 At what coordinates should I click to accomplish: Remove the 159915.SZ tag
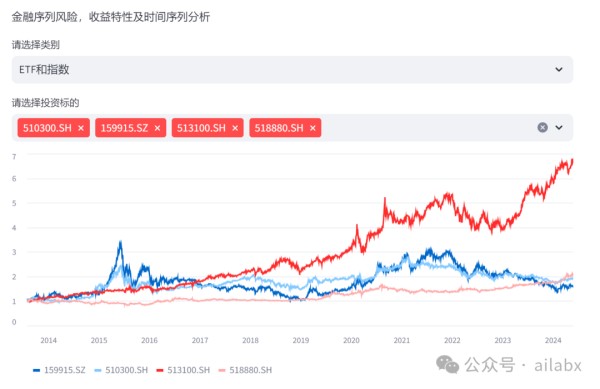click(x=157, y=128)
